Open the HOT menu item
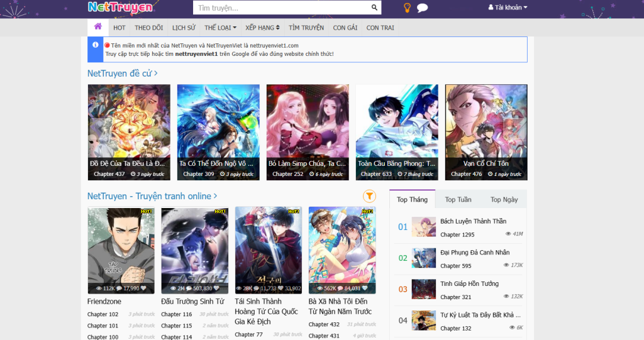 coord(119,28)
